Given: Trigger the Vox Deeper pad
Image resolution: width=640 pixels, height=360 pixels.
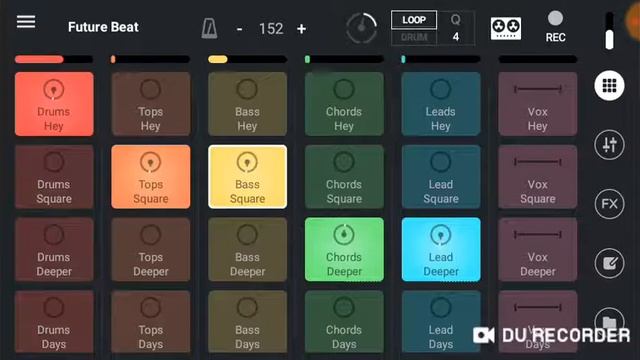Looking at the screenshot, I should [x=538, y=249].
